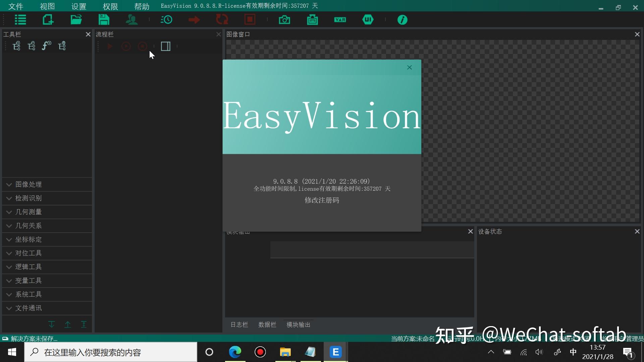Screen dimensions: 644x362
Task: Select the info icon on the toolbar
Action: pyautogui.click(x=402, y=19)
